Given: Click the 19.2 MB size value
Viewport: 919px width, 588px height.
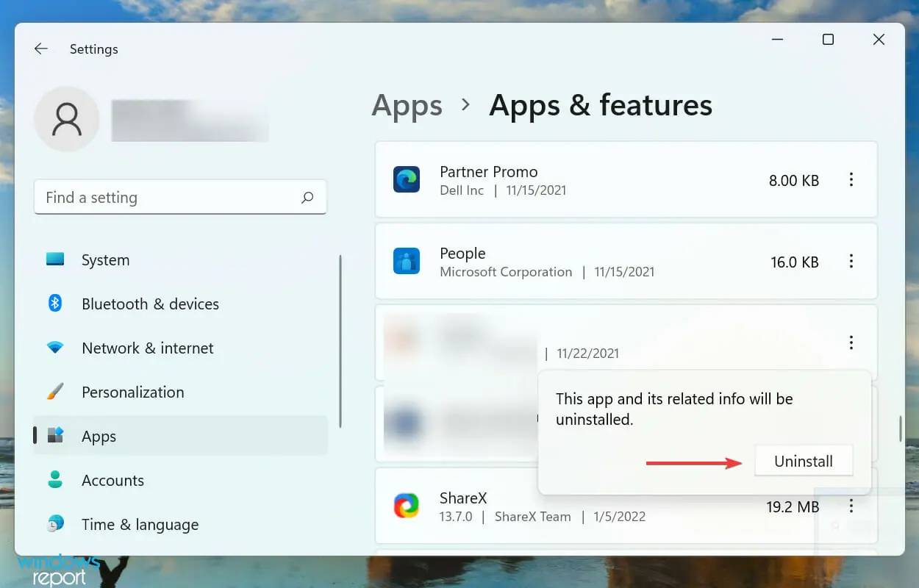Looking at the screenshot, I should point(793,507).
